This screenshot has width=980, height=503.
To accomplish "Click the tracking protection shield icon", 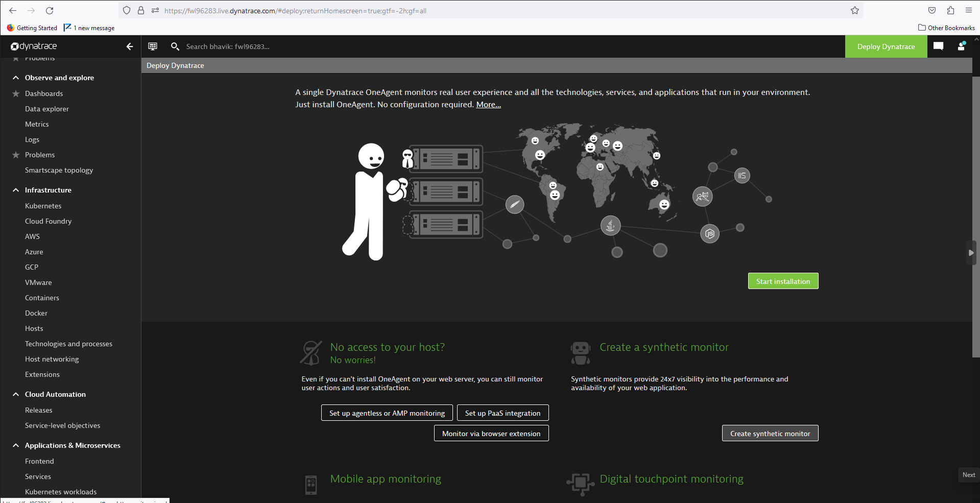I will coord(127,10).
